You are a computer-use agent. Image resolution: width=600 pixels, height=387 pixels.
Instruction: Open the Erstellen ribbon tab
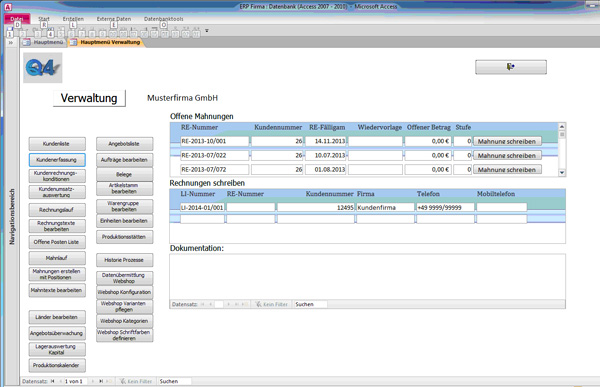point(73,19)
